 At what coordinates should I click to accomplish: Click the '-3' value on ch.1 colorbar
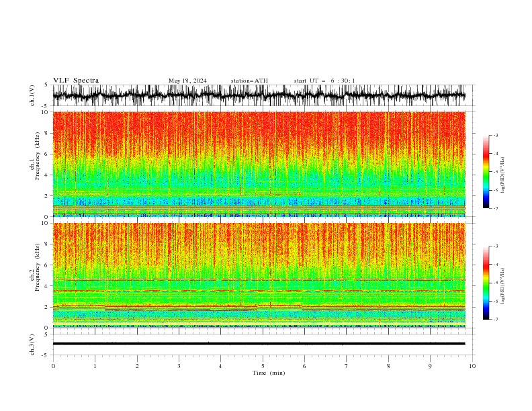click(x=495, y=135)
